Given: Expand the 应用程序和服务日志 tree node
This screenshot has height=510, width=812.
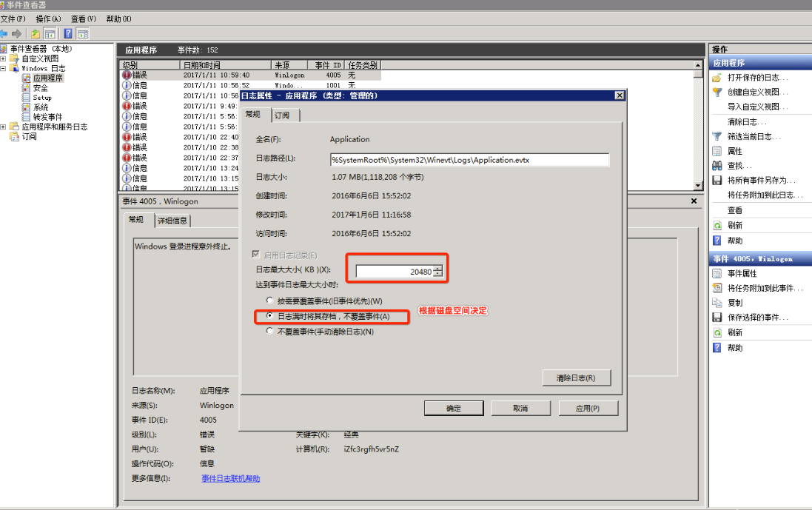Looking at the screenshot, I should 4,127.
